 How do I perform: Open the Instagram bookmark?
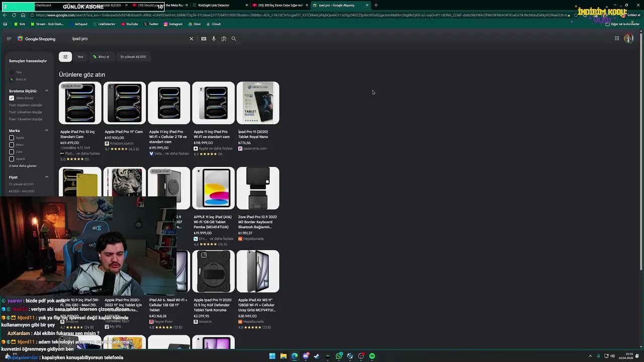(x=173, y=24)
